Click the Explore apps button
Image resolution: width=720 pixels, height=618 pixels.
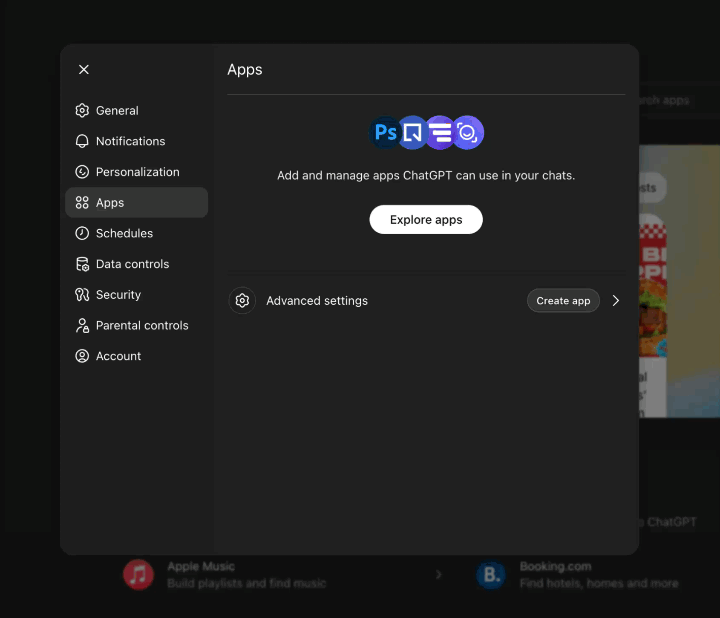(x=426, y=220)
